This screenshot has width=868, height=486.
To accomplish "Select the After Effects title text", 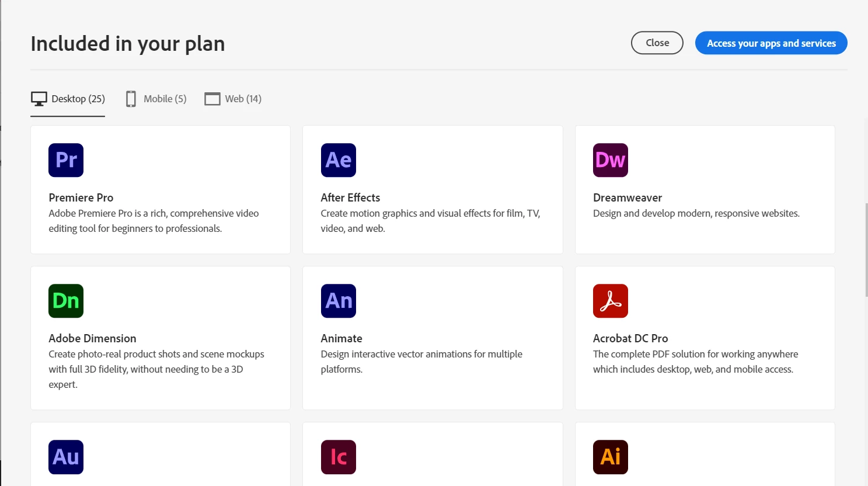I will tap(350, 197).
